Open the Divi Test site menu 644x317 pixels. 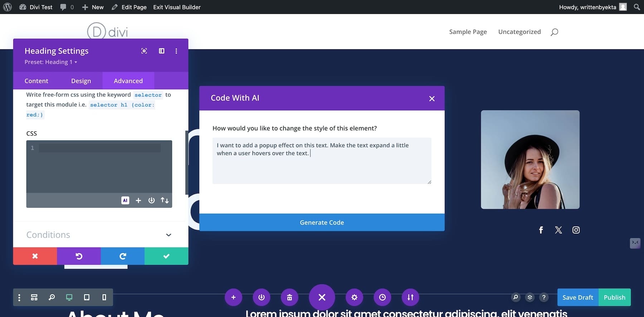tap(36, 7)
